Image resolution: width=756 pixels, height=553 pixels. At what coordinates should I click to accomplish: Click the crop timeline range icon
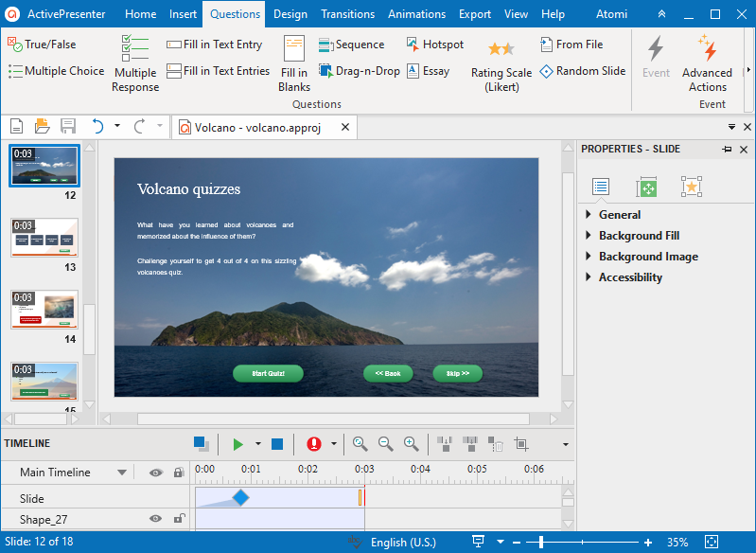[521, 444]
